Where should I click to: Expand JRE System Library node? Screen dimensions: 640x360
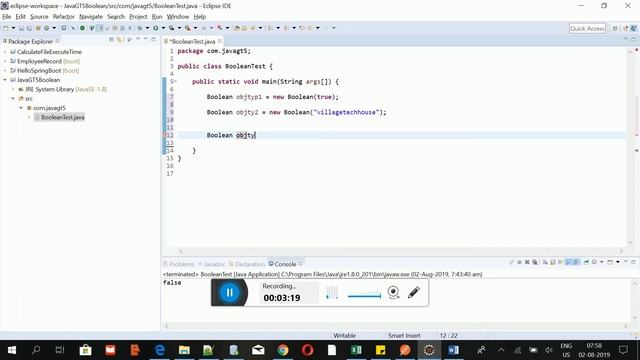(x=13, y=89)
